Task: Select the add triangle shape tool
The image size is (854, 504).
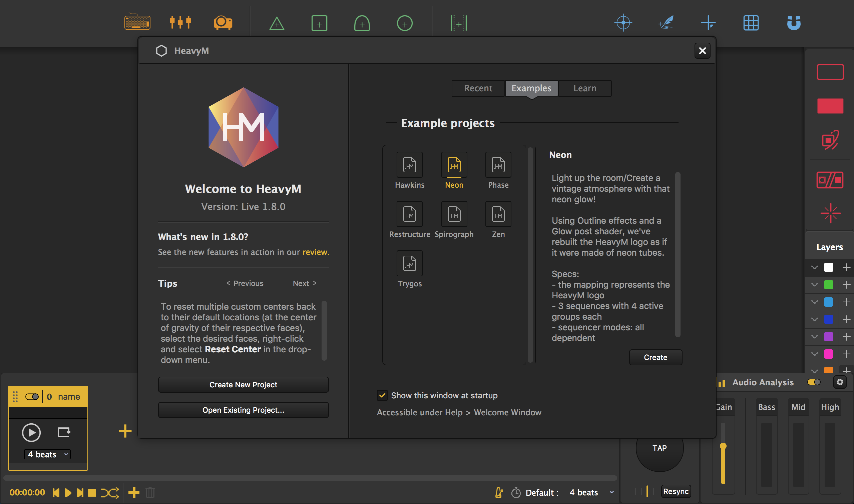Action: 277,23
